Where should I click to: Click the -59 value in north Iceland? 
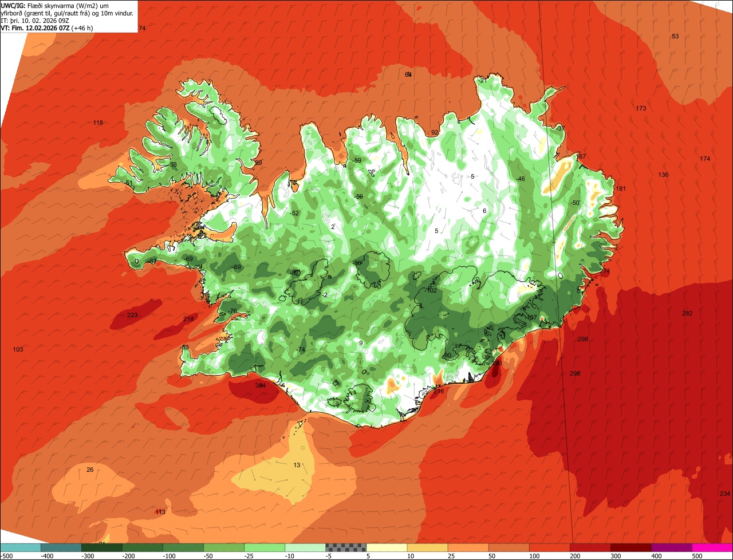tap(357, 160)
